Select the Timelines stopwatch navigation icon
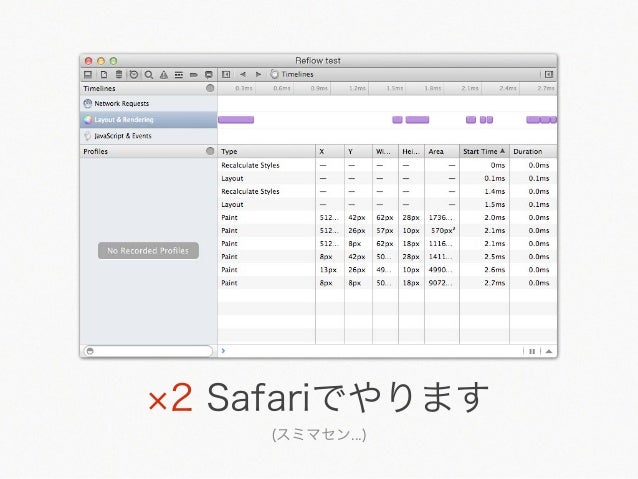 coord(133,74)
